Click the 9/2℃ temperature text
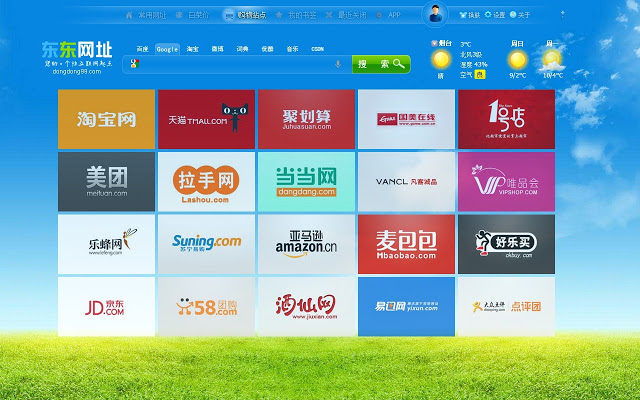The height and width of the screenshot is (400, 640). [x=518, y=76]
